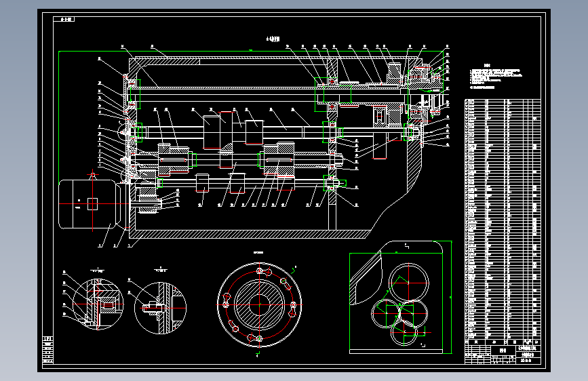The image size is (588, 381).
Task: Click the hatched bottom wall of the housing
Action: click(250, 234)
